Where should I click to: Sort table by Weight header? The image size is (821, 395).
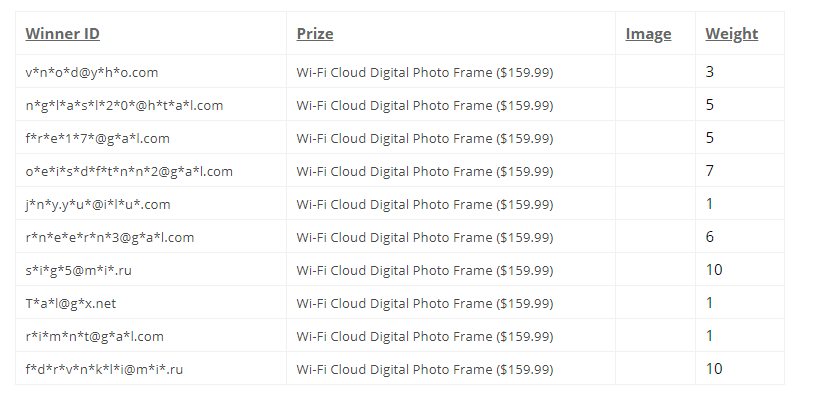[731, 34]
